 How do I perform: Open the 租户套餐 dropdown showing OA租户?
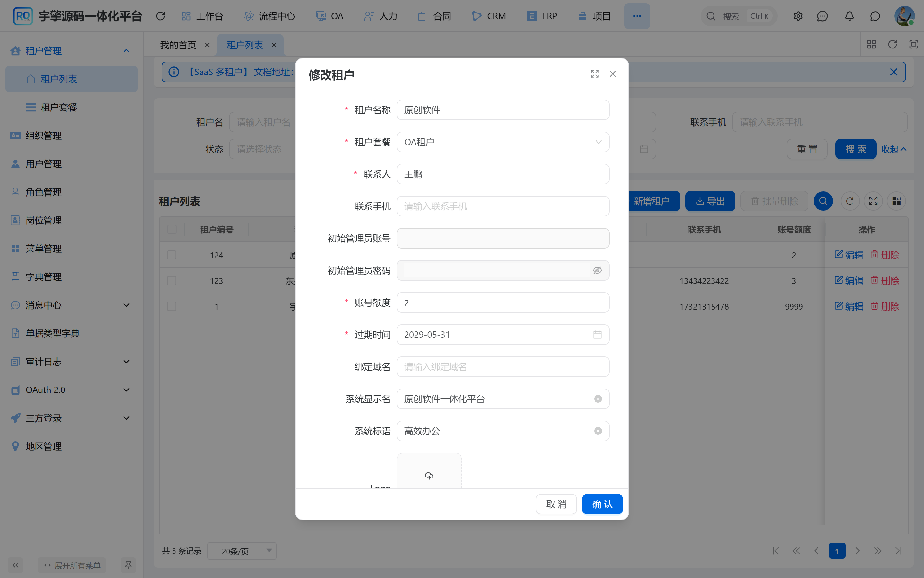coord(502,142)
